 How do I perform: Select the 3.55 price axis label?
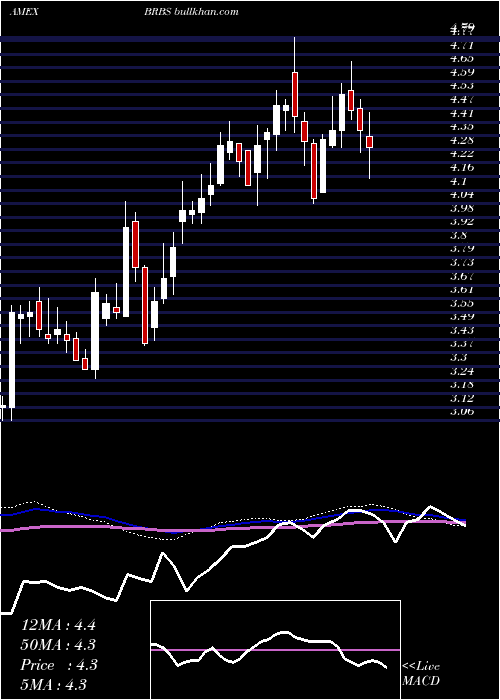[x=462, y=303]
